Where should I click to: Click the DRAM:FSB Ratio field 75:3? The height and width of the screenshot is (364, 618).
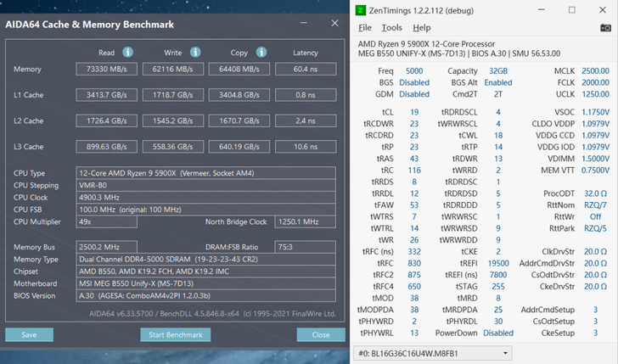[x=306, y=247]
